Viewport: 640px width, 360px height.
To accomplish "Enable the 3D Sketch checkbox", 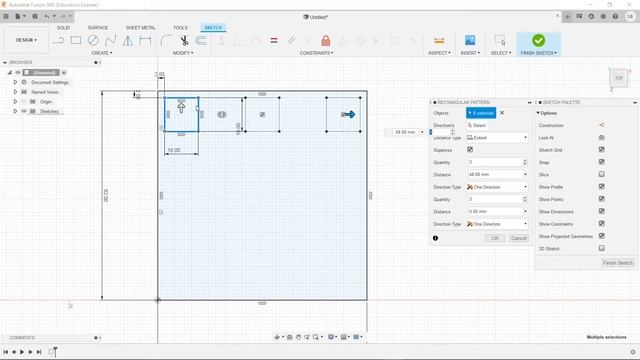I will pos(602,248).
